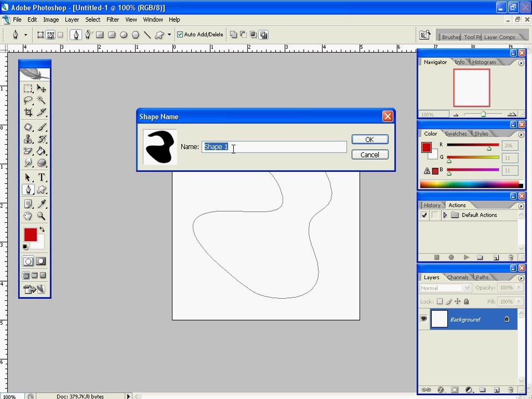This screenshot has width=532, height=399.
Task: Click the shape Name input field
Action: click(274, 147)
